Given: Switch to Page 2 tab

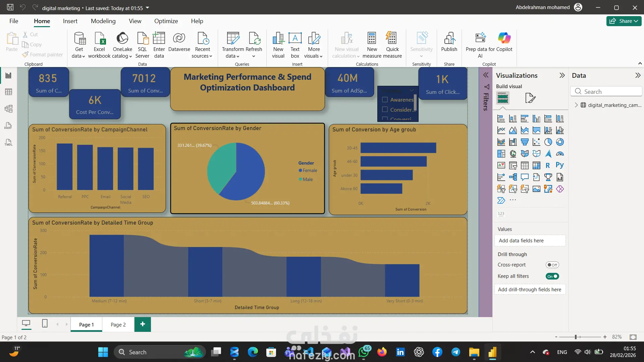Looking at the screenshot, I should click(x=118, y=324).
